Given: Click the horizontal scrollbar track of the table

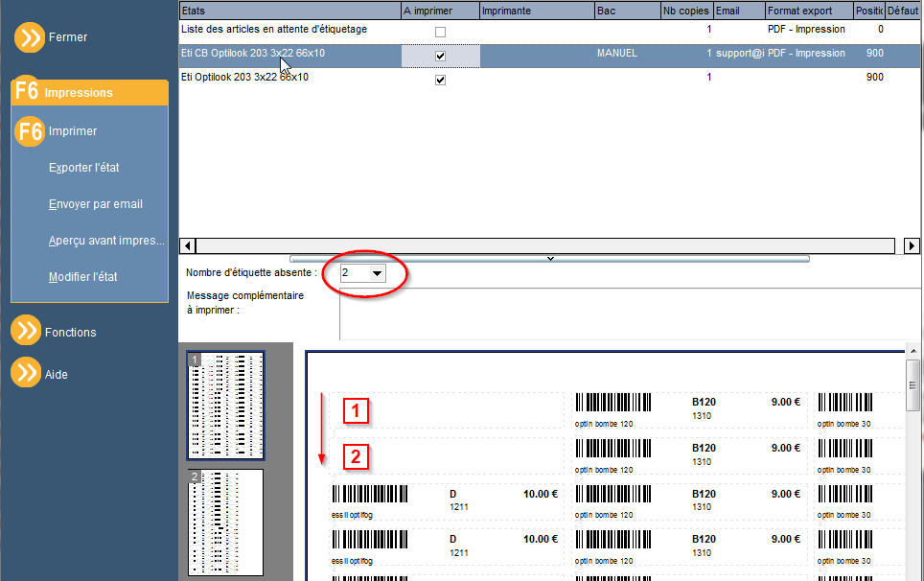Looking at the screenshot, I should (x=545, y=245).
